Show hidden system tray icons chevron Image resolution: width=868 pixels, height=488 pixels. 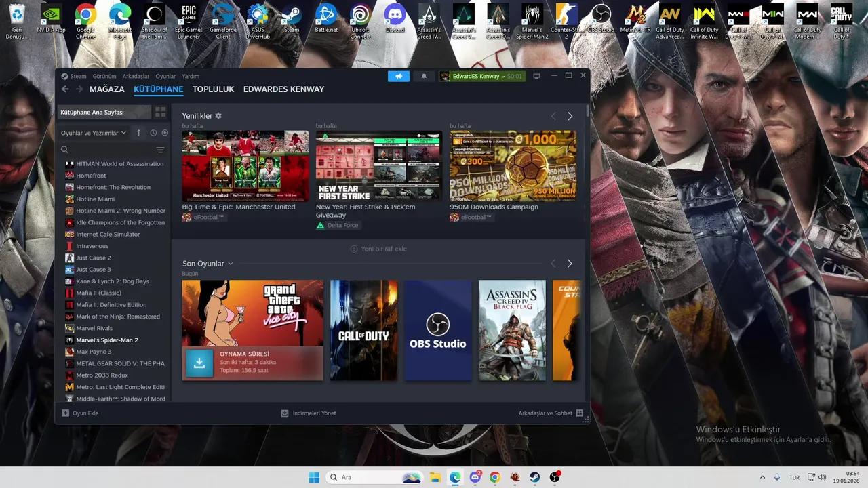click(762, 477)
